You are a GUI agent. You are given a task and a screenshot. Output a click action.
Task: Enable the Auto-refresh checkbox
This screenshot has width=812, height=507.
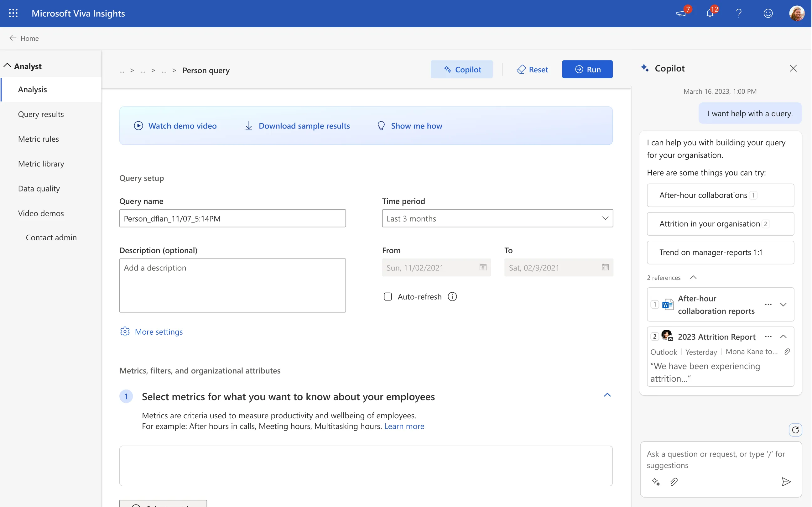point(388,297)
